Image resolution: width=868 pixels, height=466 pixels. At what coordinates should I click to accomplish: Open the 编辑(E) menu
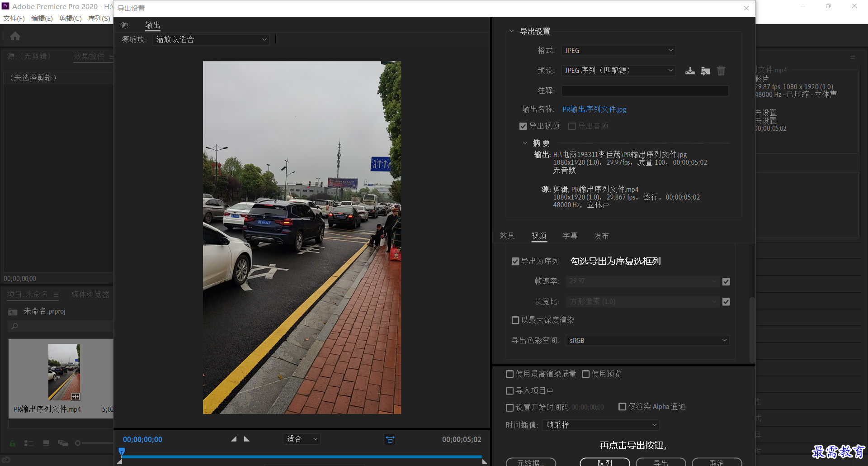pos(42,19)
